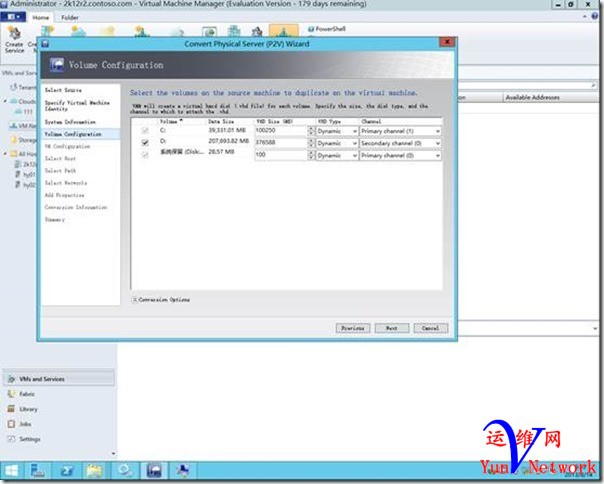Select hy01 host in the tree

coord(26,174)
